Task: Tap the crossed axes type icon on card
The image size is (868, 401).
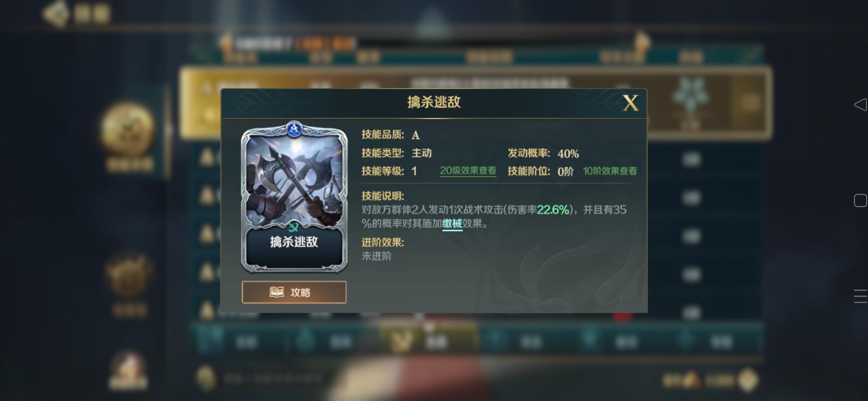Action: tap(293, 226)
